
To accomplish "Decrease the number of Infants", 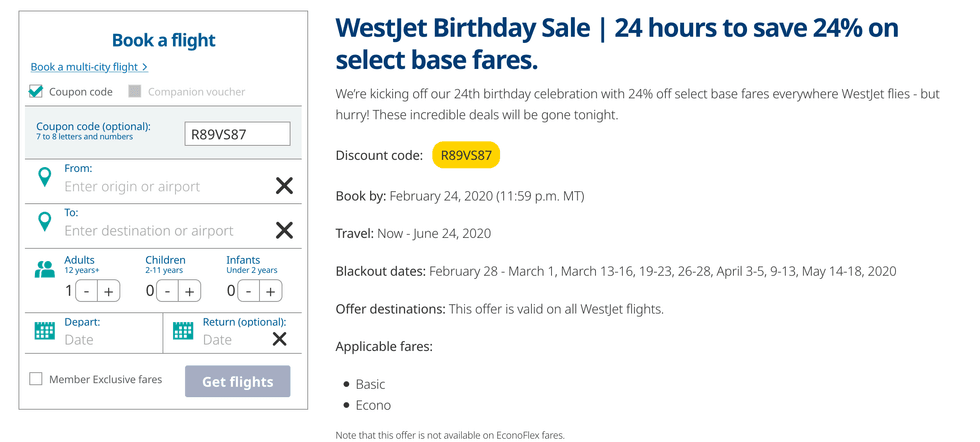I will click(x=248, y=291).
